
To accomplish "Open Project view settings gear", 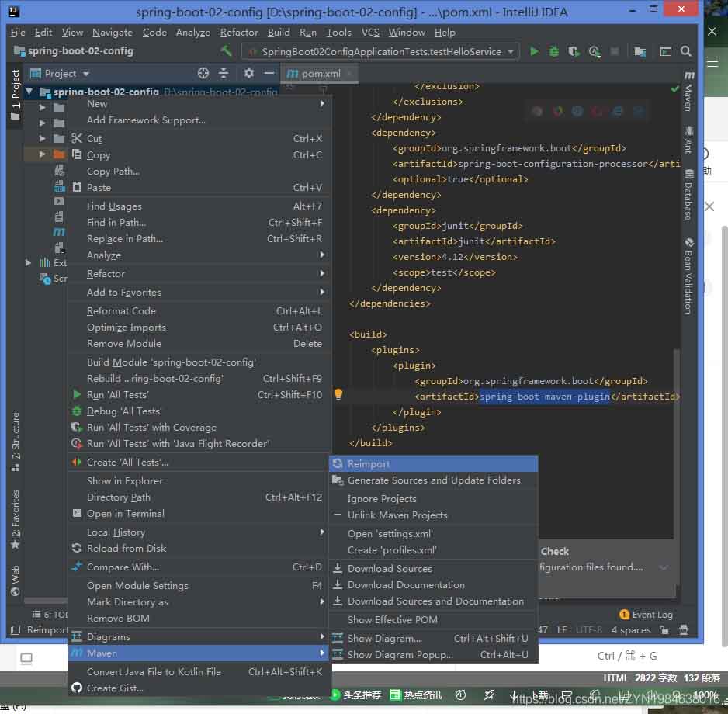I will (x=248, y=73).
